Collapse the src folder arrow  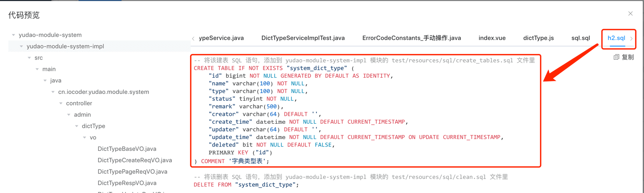tap(29, 58)
